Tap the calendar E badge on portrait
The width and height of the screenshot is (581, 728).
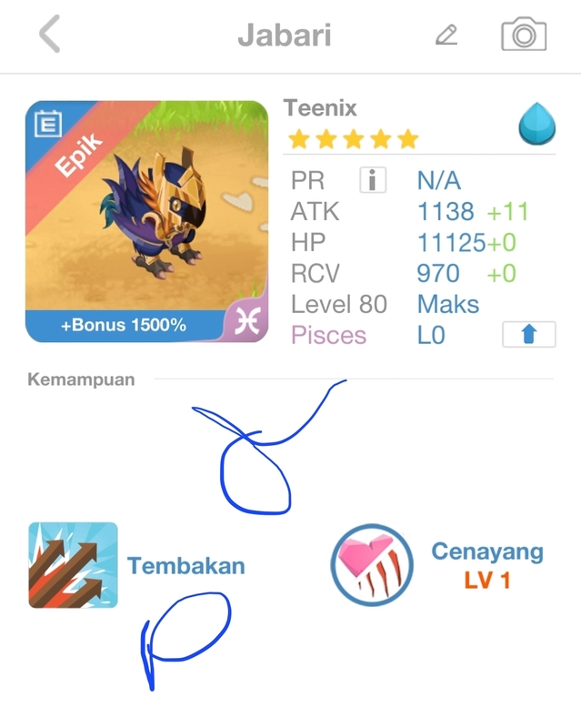[48, 124]
